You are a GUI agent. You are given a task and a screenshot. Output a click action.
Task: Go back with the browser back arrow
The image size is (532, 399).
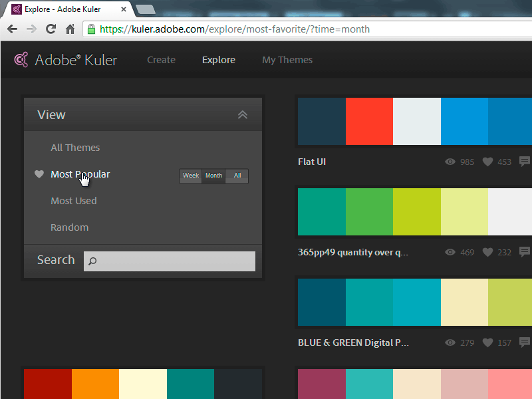[x=12, y=29]
